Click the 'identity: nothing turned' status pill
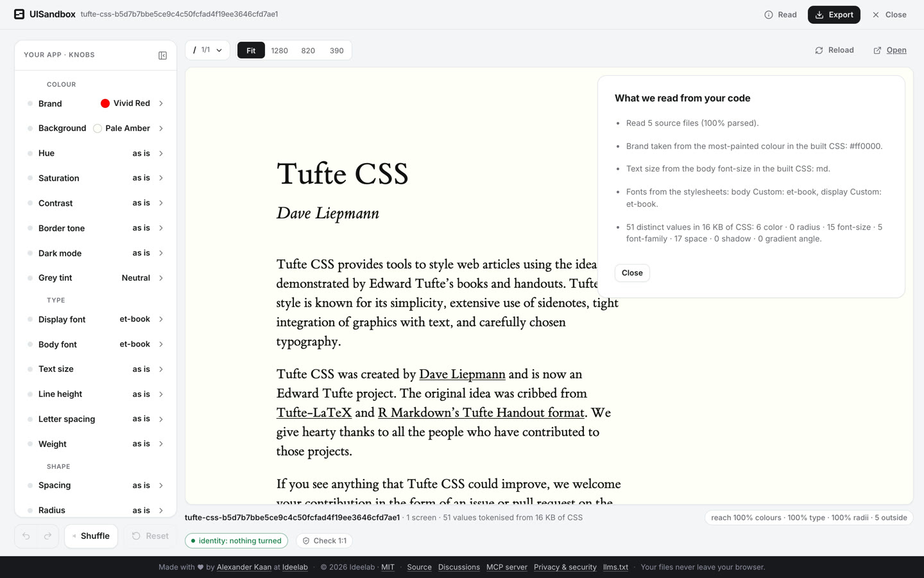924x578 pixels. 236,541
